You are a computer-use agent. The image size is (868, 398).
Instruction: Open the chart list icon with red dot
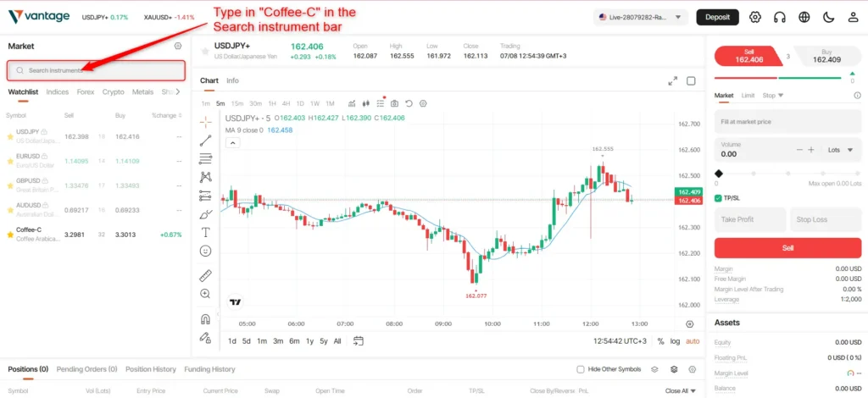point(381,102)
